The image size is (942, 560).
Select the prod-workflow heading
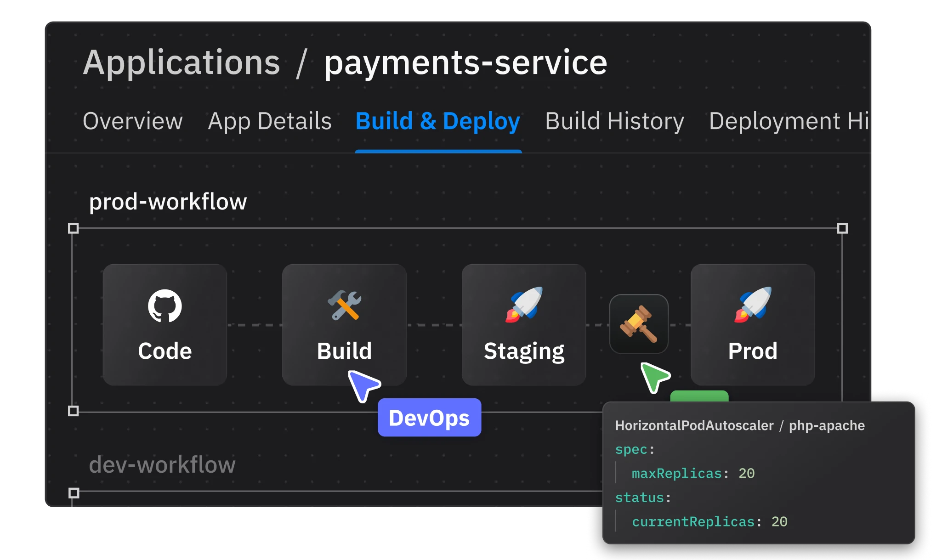[168, 202]
